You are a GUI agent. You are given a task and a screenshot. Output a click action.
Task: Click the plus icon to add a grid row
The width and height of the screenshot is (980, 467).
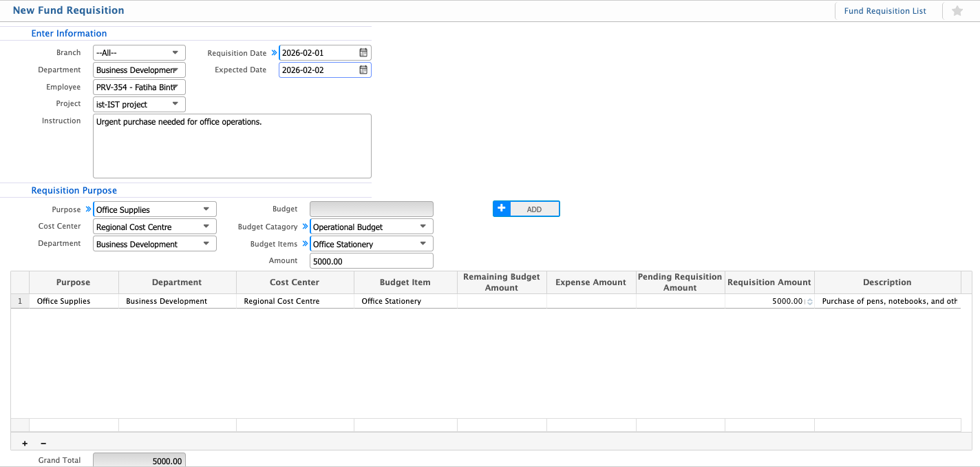tap(25, 444)
